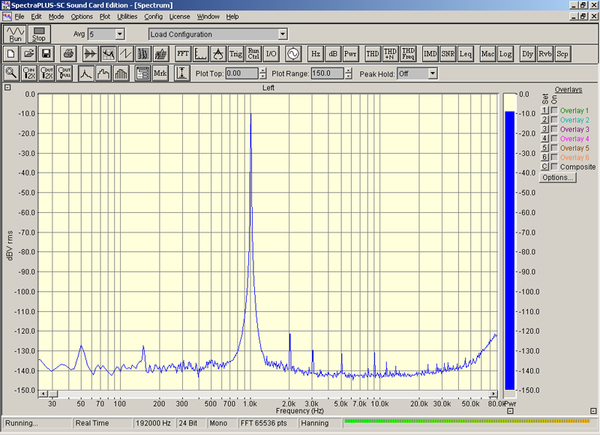Toggle the Pwr total power utility
The image size is (600, 435).
coord(351,54)
